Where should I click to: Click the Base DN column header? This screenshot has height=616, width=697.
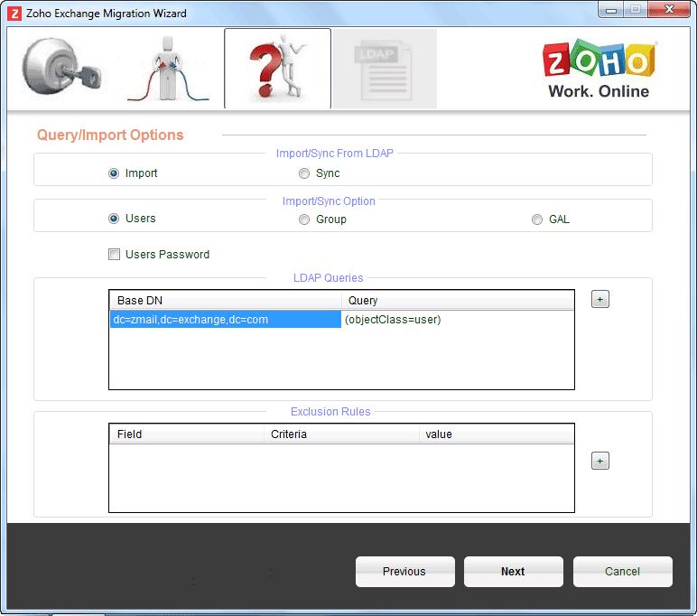pyautogui.click(x=226, y=301)
